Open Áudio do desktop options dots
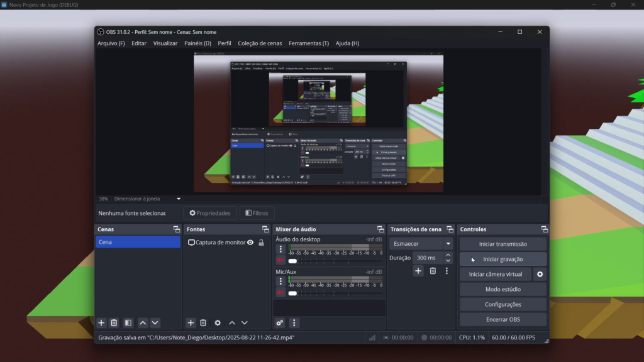Viewport: 644px width, 362px height. 280,249
